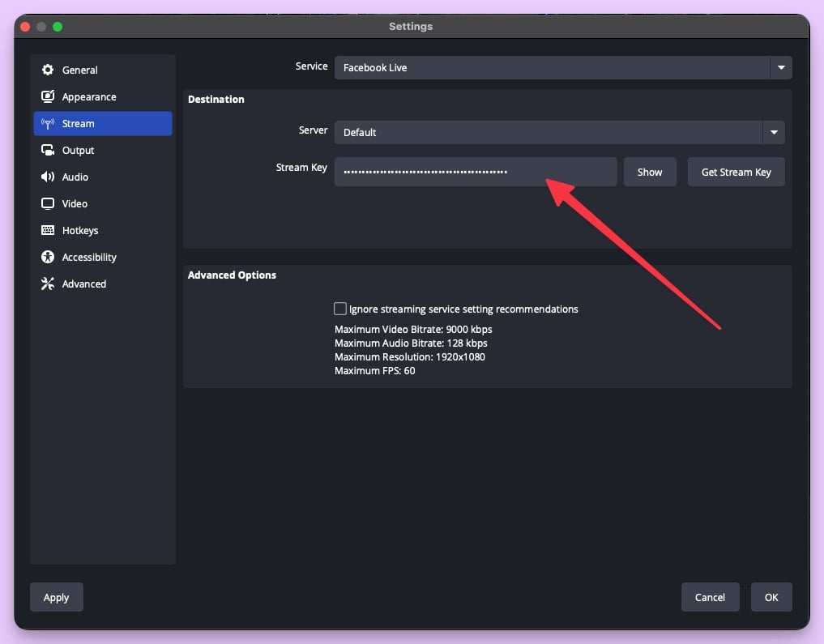Cancel the settings dialog

[710, 597]
